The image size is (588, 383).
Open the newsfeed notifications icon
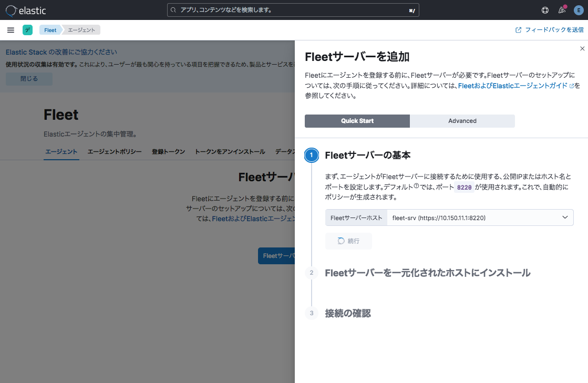561,10
